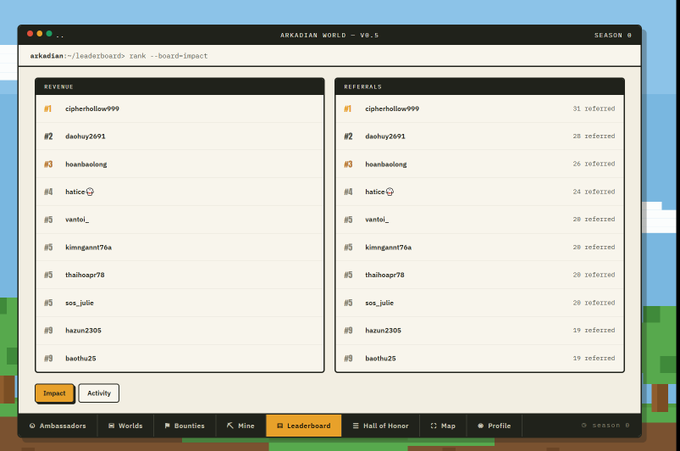
Task: Click the #2 rank in Revenue
Action: (x=48, y=136)
